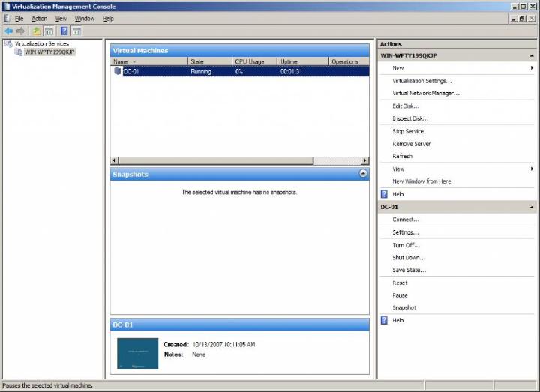Open Virtualization Settings
The image size is (540, 392).
[421, 81]
